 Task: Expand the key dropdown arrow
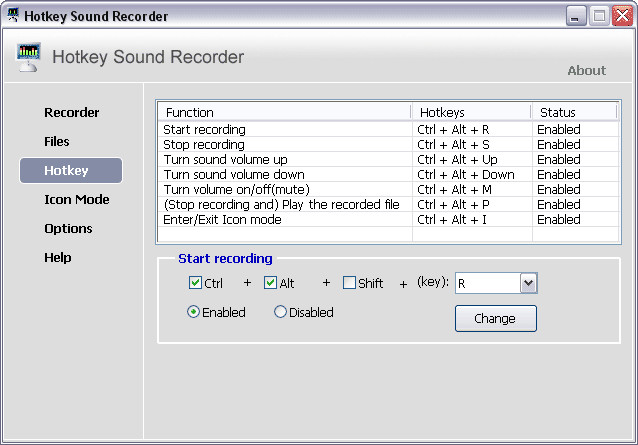point(529,283)
